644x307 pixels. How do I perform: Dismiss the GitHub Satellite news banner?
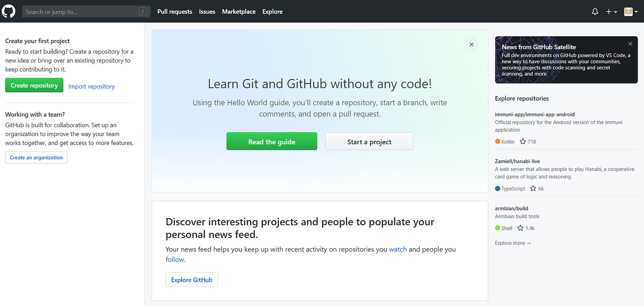click(x=630, y=43)
